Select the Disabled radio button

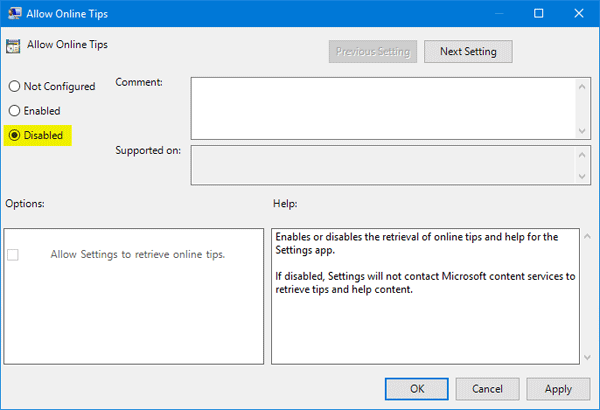point(14,135)
